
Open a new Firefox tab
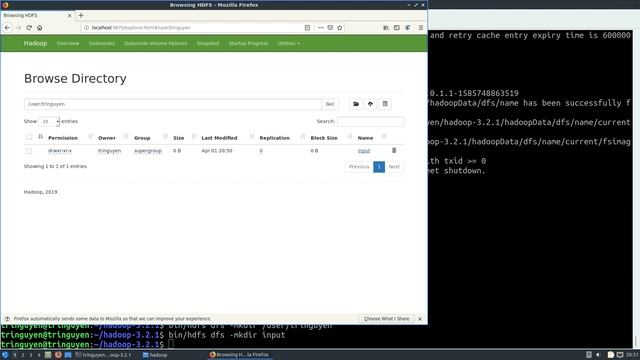(81, 15)
